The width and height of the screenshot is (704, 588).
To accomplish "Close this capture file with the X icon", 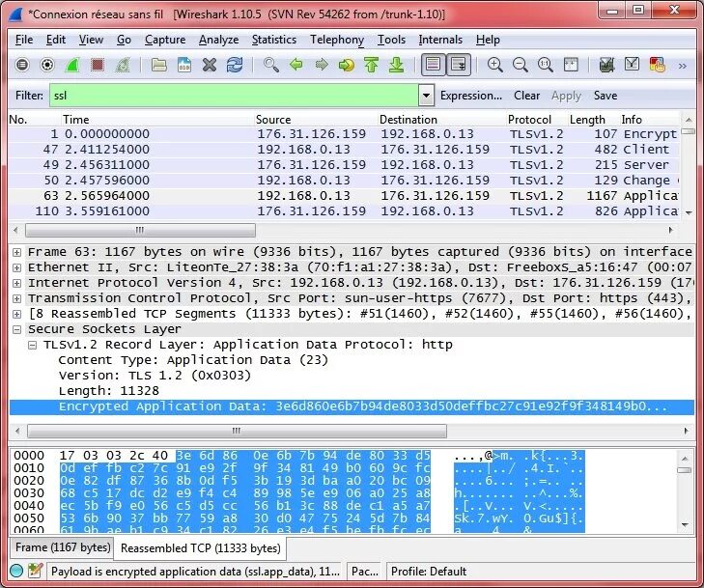I will point(210,65).
